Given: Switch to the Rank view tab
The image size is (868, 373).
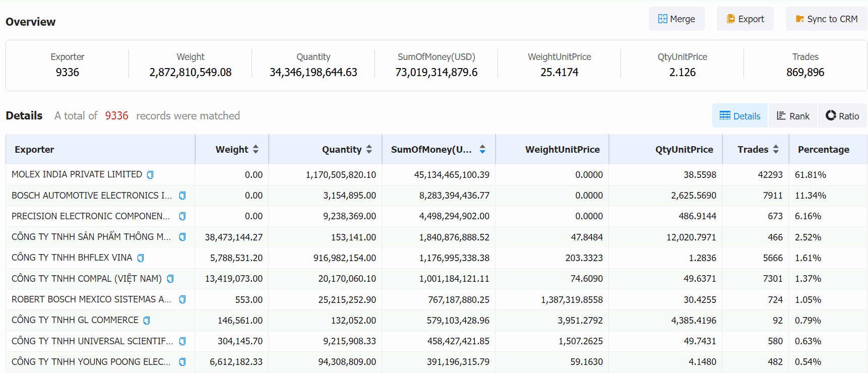Looking at the screenshot, I should (x=793, y=116).
